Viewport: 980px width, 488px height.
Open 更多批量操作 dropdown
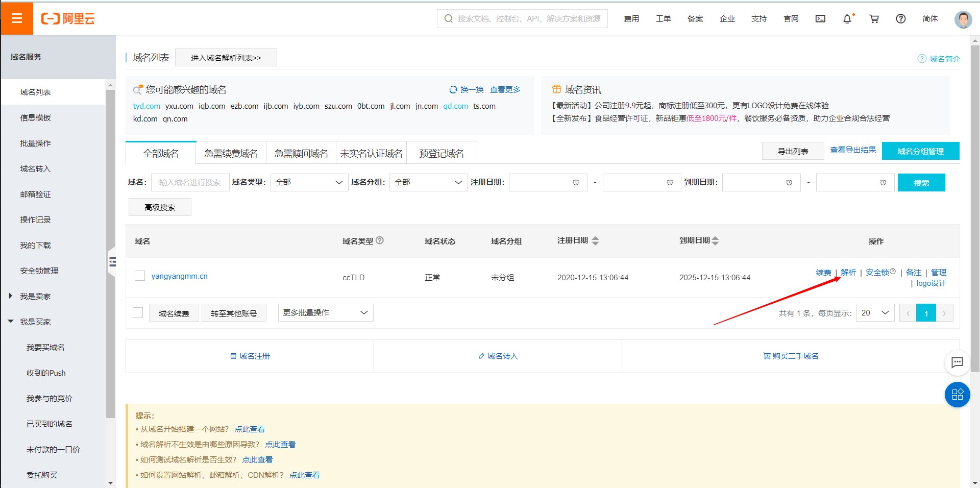tap(326, 313)
